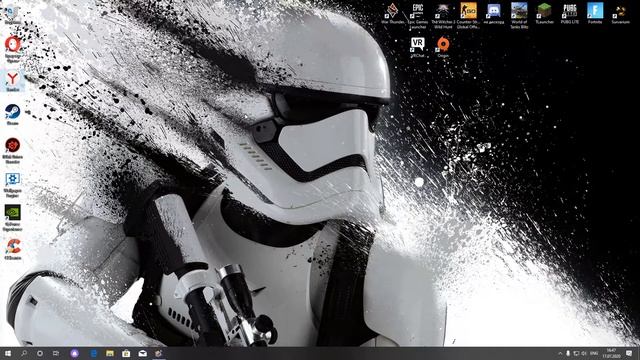Open Counter-Strike Global Offensive shortcut
Viewport: 640px width, 360px height.
coord(468,16)
